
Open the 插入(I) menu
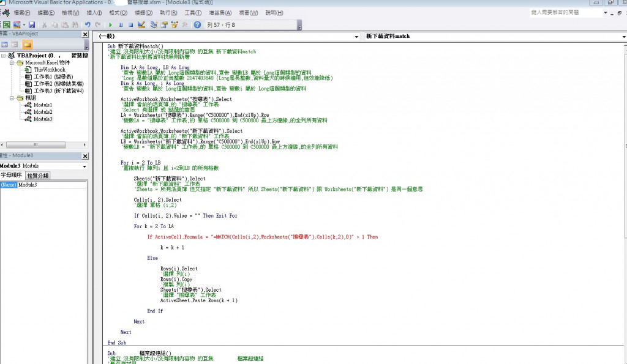coord(94,13)
